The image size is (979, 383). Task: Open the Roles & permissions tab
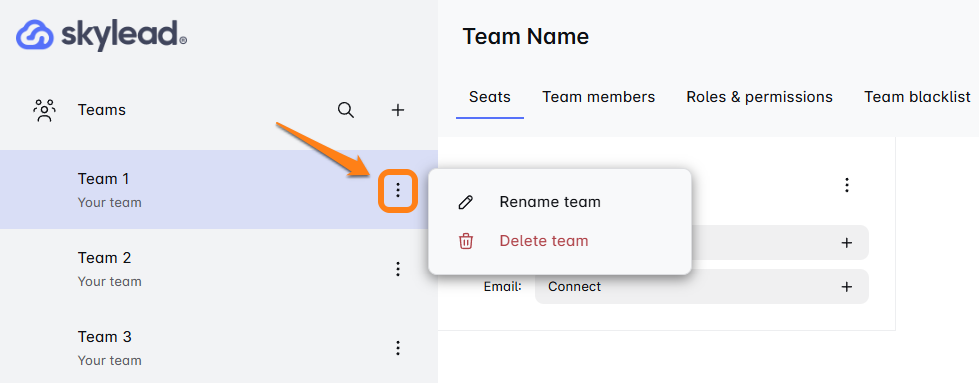(759, 97)
